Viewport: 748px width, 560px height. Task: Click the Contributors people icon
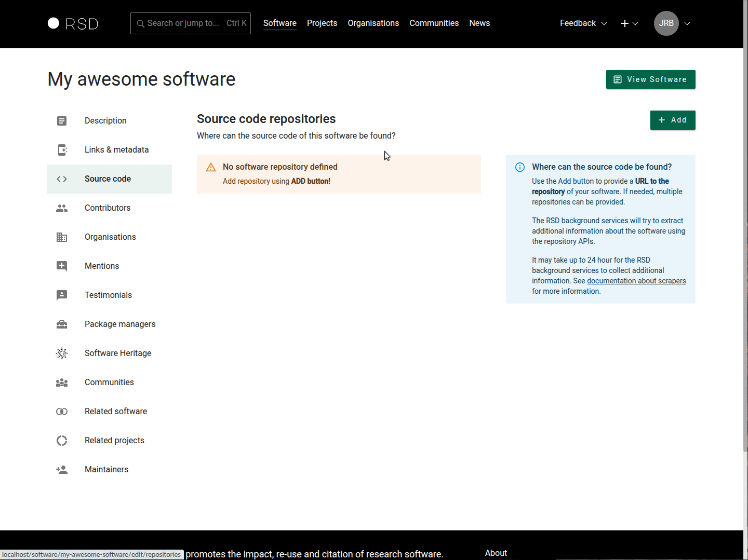[62, 208]
